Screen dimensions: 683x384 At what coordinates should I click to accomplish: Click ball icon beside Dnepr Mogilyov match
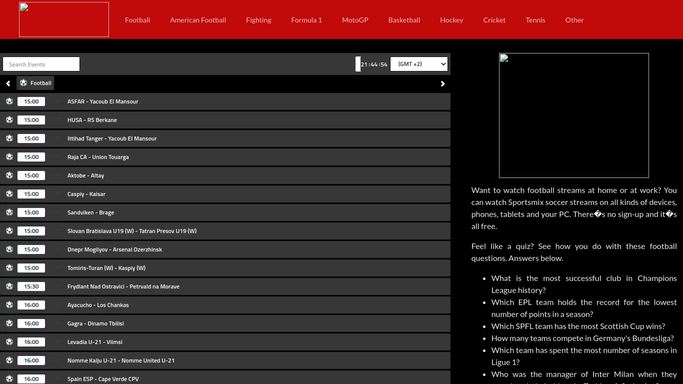(10, 249)
